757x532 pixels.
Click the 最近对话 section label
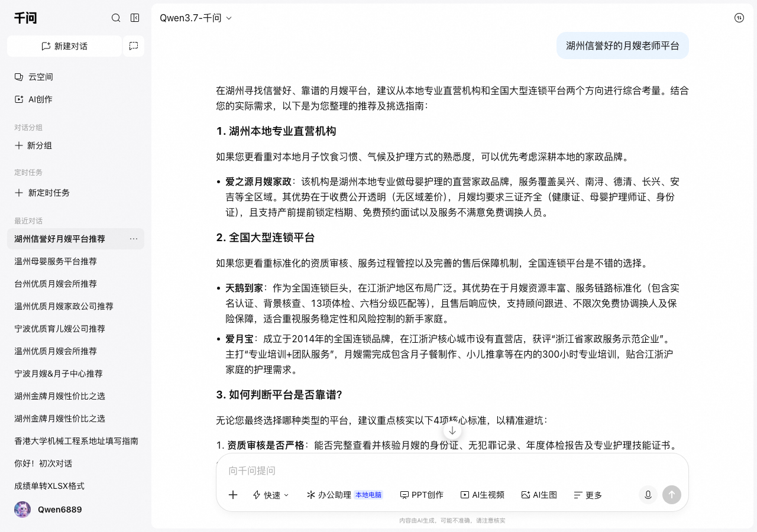[x=28, y=220]
